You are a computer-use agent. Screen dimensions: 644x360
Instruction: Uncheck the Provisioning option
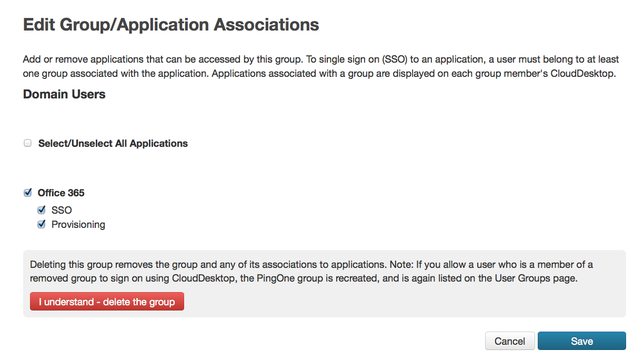point(42,224)
